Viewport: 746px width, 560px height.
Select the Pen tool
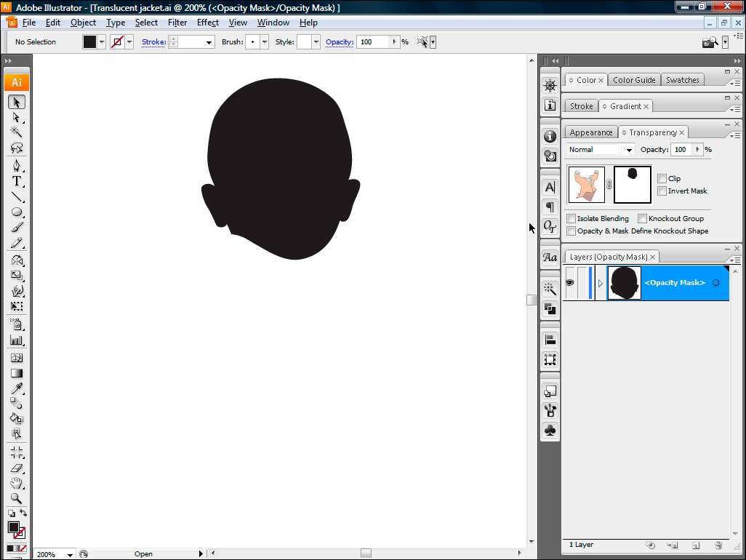[16, 166]
